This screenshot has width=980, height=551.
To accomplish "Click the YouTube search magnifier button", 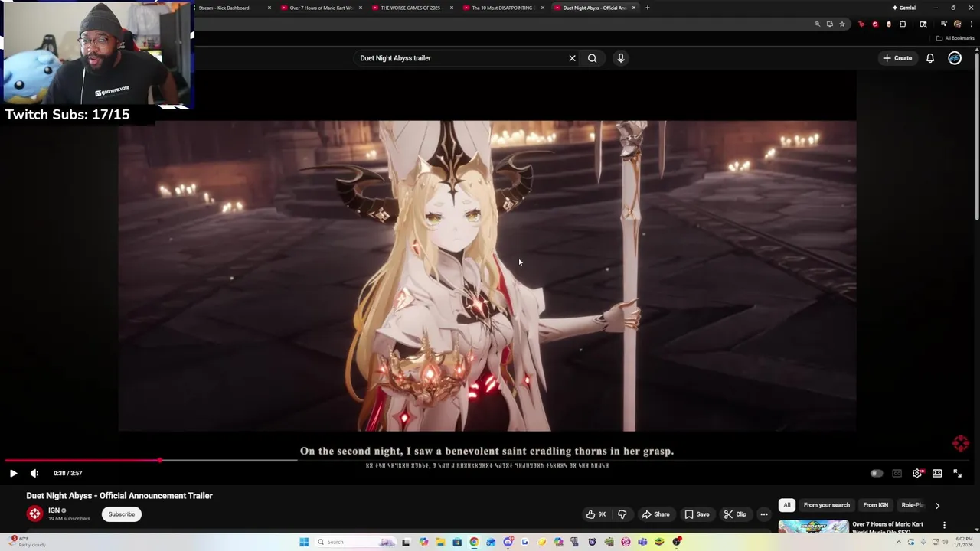I will [592, 58].
